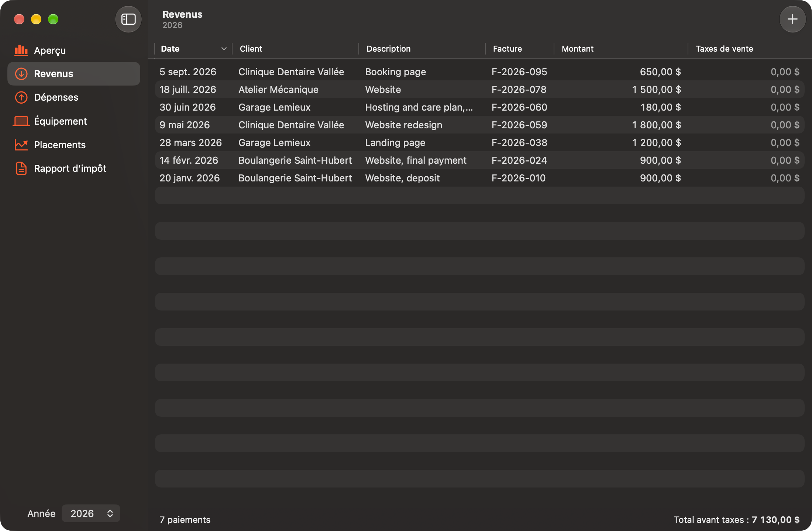
Task: Click the Total avant taxes 7 130,00 $
Action: pyautogui.click(x=737, y=520)
